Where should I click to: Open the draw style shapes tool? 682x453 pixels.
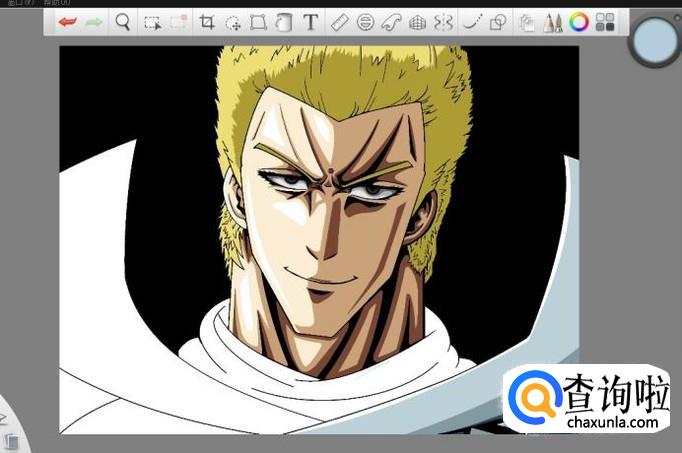point(498,22)
